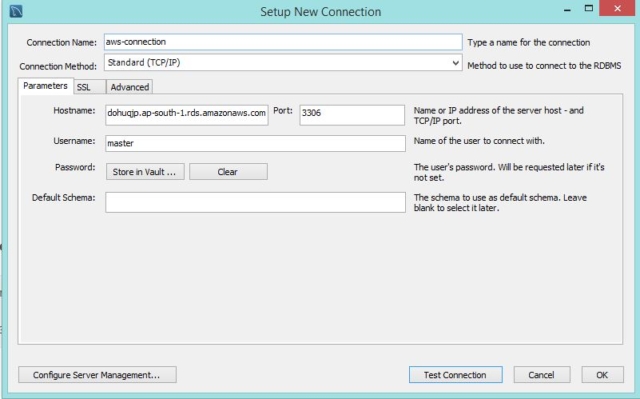Close the Setup New Connection dialog

(x=617, y=8)
